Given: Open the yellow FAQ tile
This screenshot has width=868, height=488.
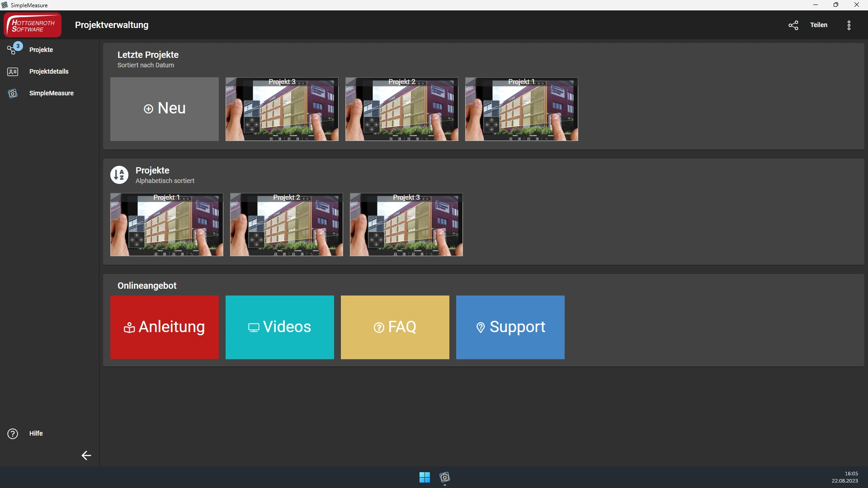Looking at the screenshot, I should pyautogui.click(x=395, y=327).
